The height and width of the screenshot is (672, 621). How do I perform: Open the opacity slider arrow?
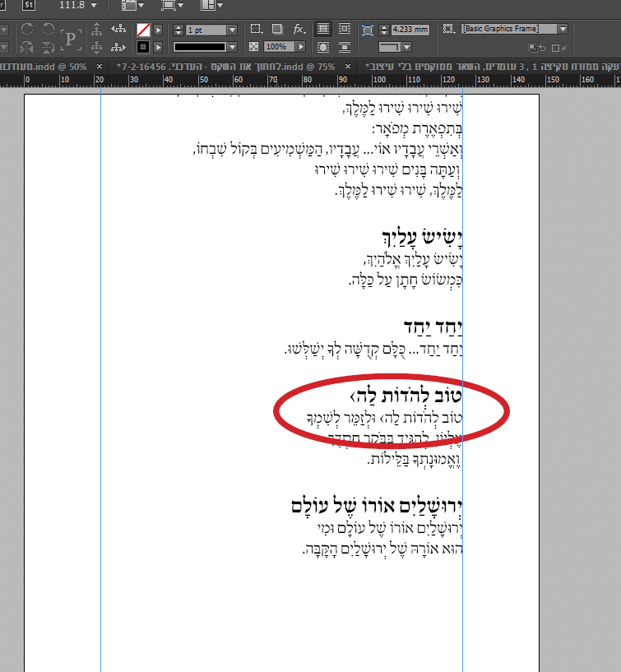point(301,47)
